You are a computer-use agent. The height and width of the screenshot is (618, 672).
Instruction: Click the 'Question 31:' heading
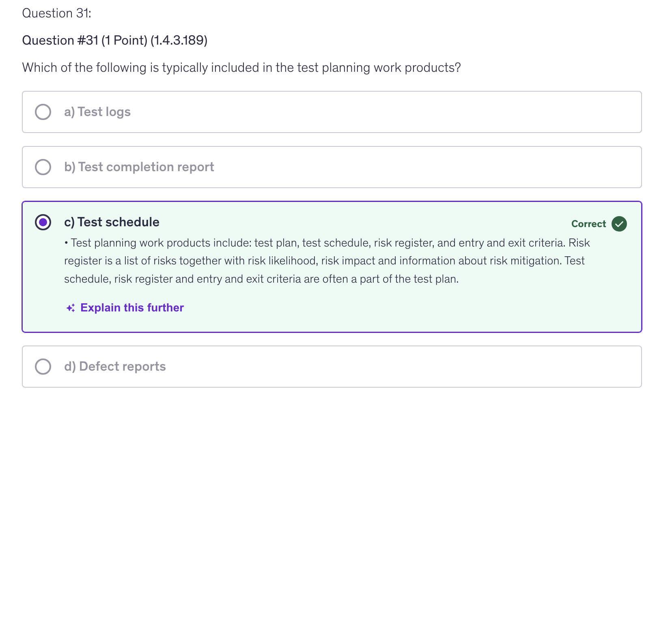click(57, 13)
